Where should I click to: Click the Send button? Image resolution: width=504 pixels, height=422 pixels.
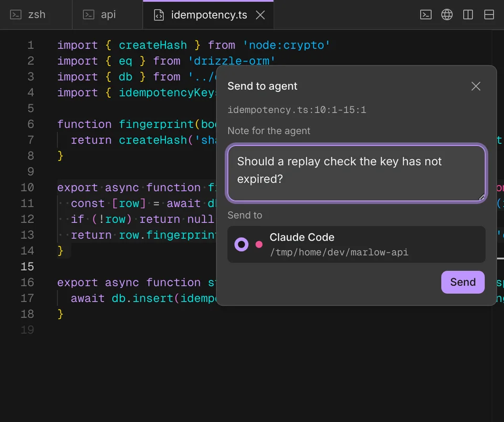463,282
